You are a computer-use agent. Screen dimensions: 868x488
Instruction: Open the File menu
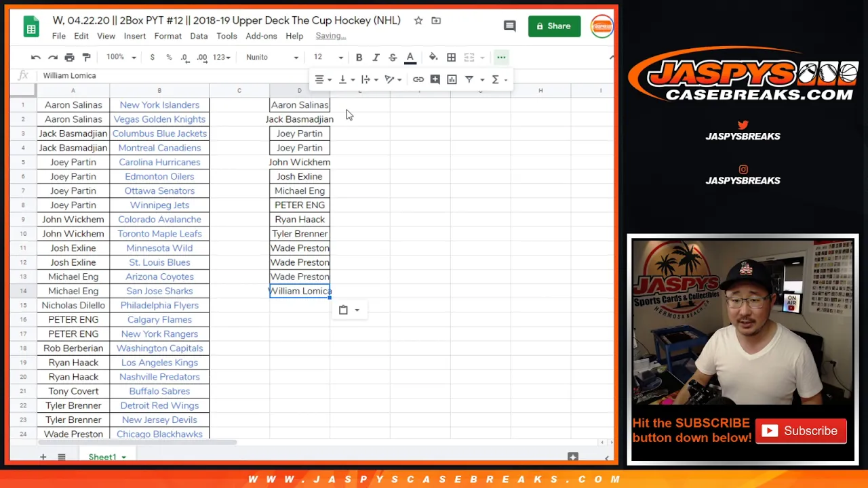[59, 36]
